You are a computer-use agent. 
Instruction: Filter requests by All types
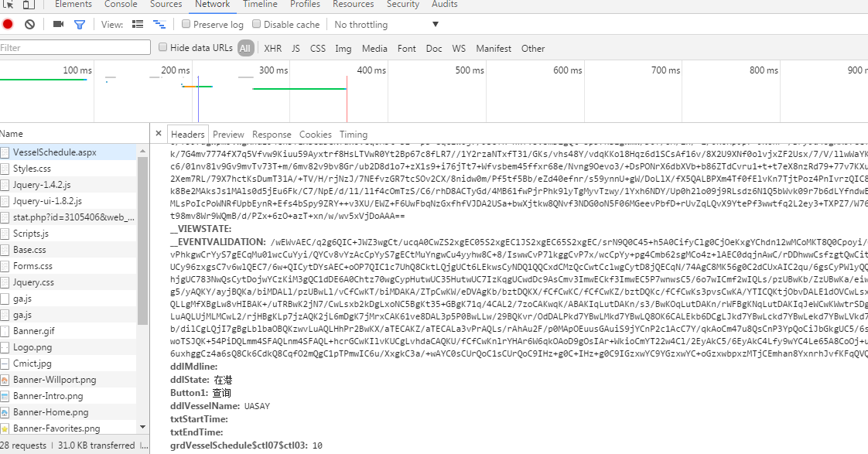point(244,48)
